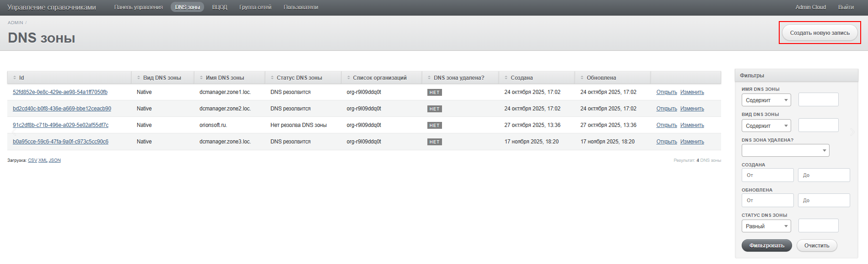Image resolution: width=868 pixels, height=264 pixels.
Task: Click Открыть for dcmanager.zone3.loc. row
Action: pos(666,142)
